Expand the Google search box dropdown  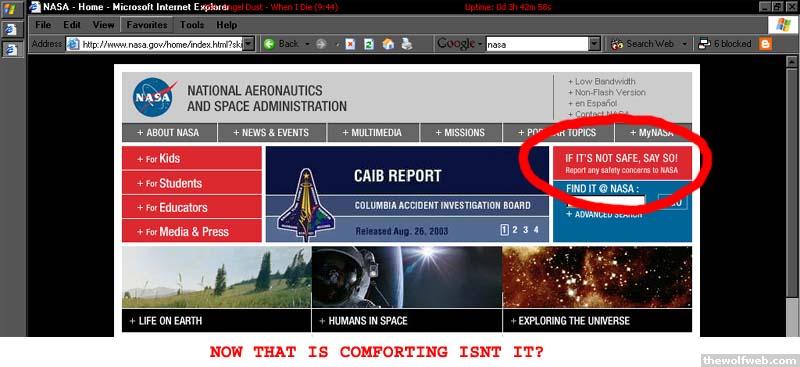click(594, 44)
